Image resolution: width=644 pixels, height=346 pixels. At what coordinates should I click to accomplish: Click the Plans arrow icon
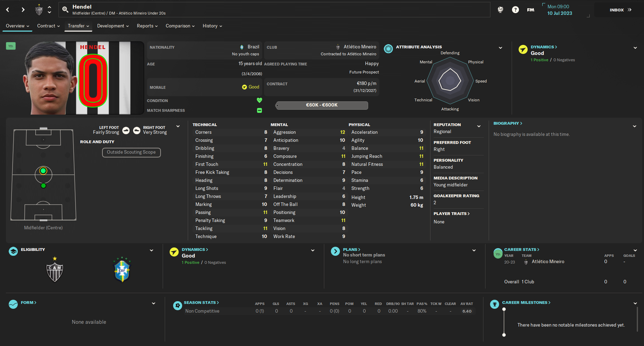[336, 251]
